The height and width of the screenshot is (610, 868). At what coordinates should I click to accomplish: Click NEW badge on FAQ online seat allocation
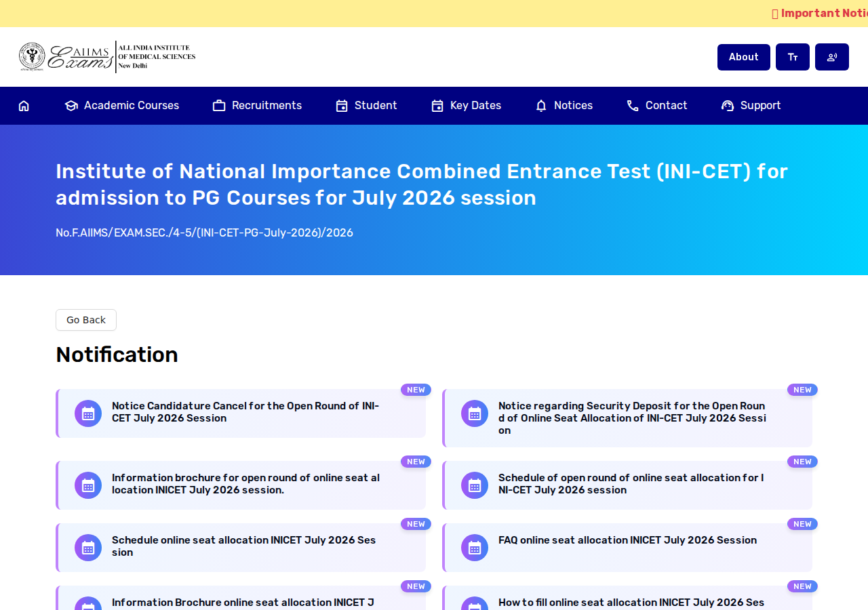(x=802, y=524)
